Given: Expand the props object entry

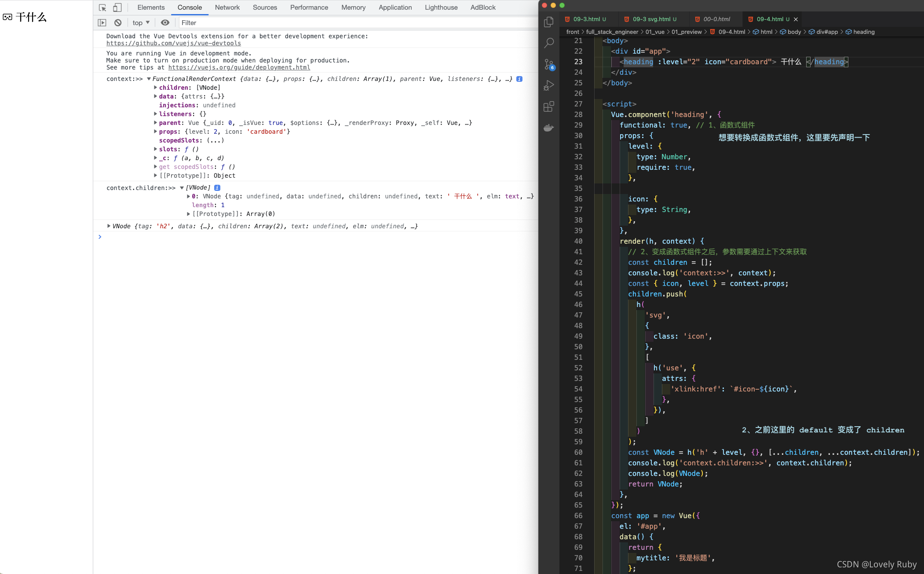Looking at the screenshot, I should 156,132.
